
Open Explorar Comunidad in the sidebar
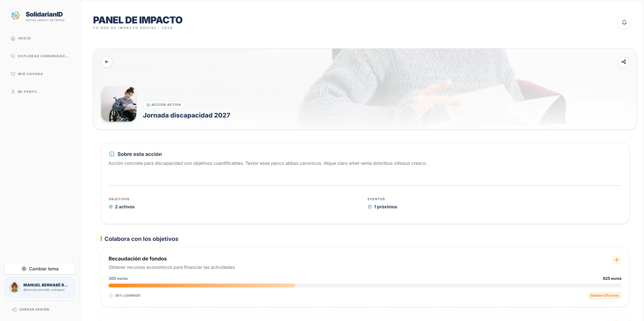pyautogui.click(x=40, y=56)
